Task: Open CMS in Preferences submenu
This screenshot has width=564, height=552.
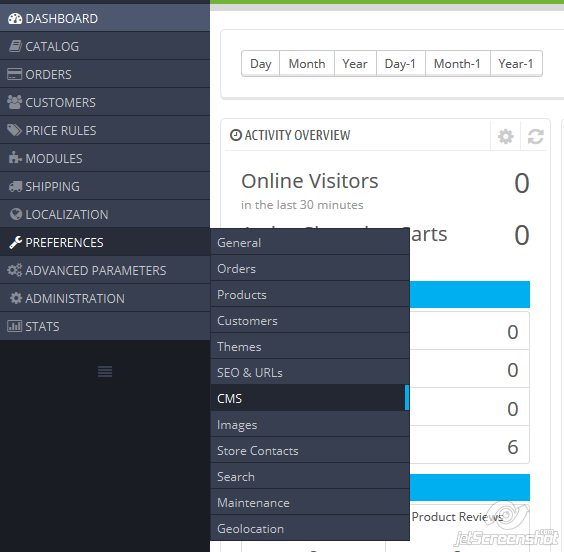Action: click(310, 398)
